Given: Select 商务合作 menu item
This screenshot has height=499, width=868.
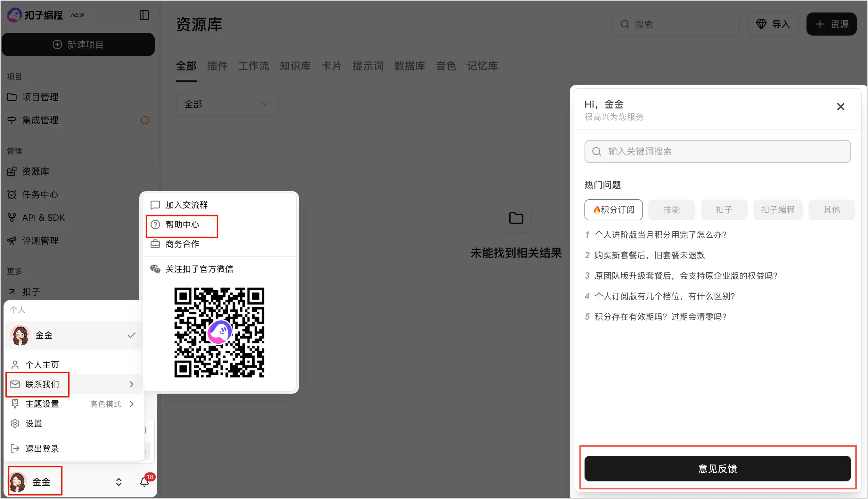Looking at the screenshot, I should pyautogui.click(x=219, y=244).
